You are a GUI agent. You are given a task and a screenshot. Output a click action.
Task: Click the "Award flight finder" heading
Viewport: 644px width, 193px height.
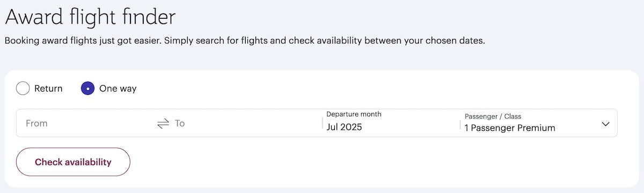[90, 17]
